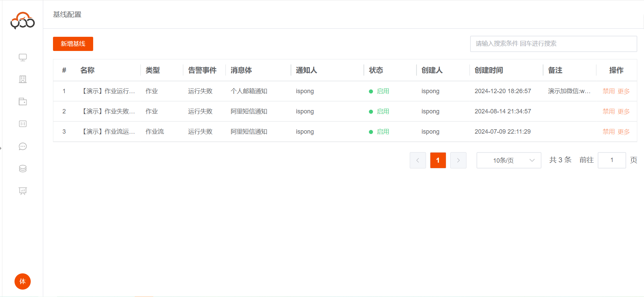Click the go-to page number input
The width and height of the screenshot is (644, 297).
pyautogui.click(x=612, y=160)
